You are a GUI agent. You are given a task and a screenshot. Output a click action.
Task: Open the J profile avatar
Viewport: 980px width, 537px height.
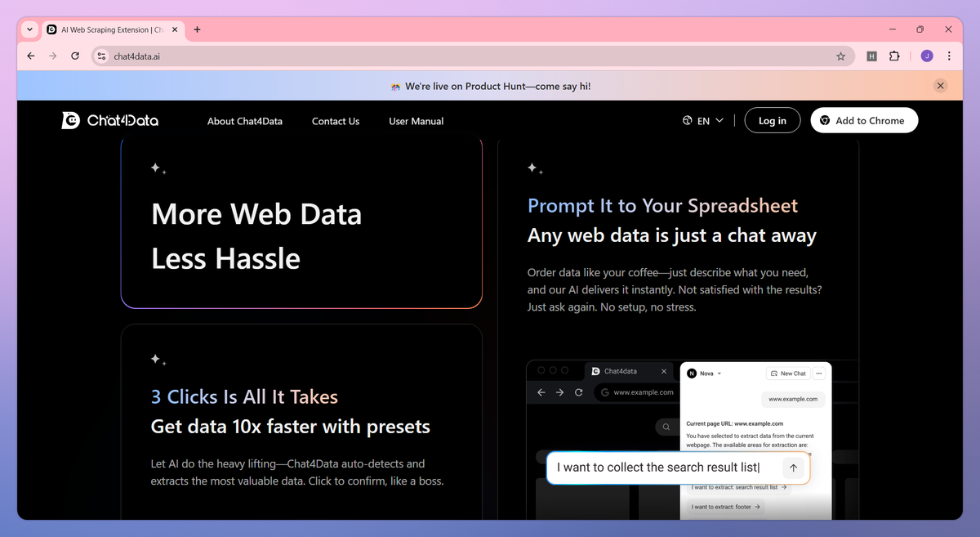pos(927,56)
